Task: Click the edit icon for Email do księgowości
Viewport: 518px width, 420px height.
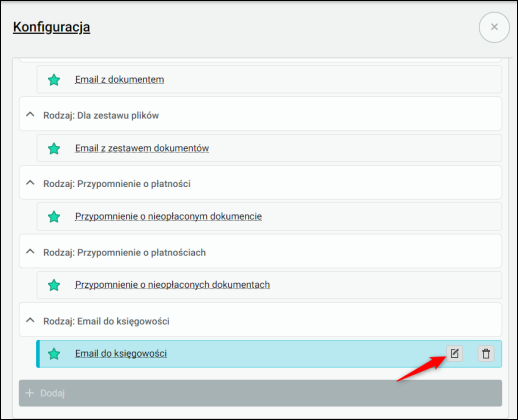Action: [455, 354]
